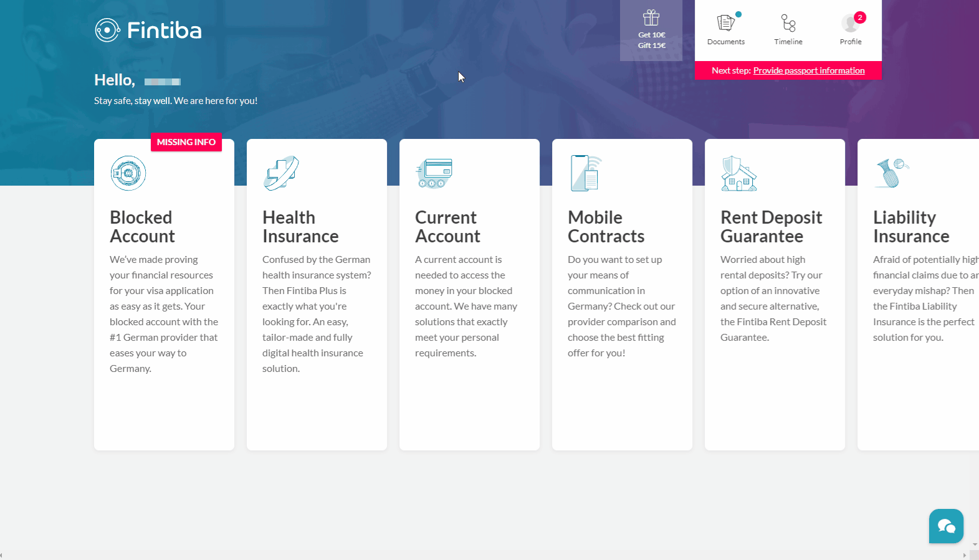Click the horizontal scrollbar right arrow
This screenshot has height=560, width=979.
965,555
